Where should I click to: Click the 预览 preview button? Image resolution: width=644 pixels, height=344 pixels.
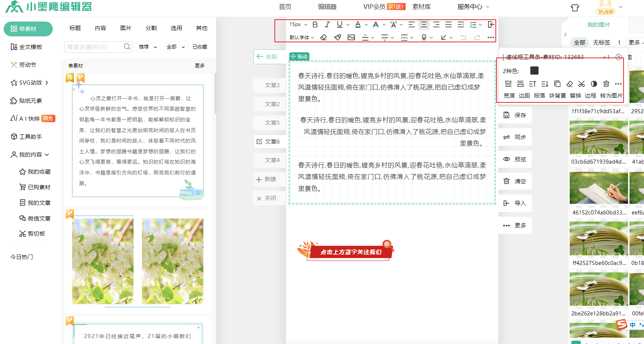click(515, 159)
